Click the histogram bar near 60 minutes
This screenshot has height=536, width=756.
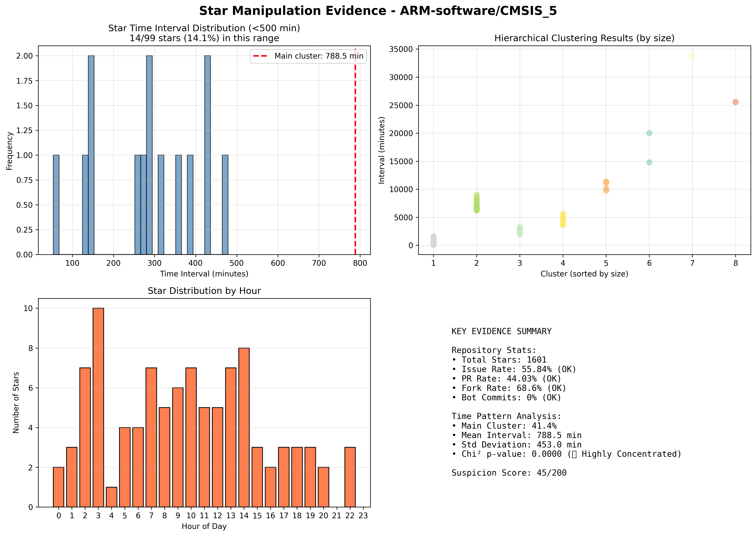pos(56,205)
